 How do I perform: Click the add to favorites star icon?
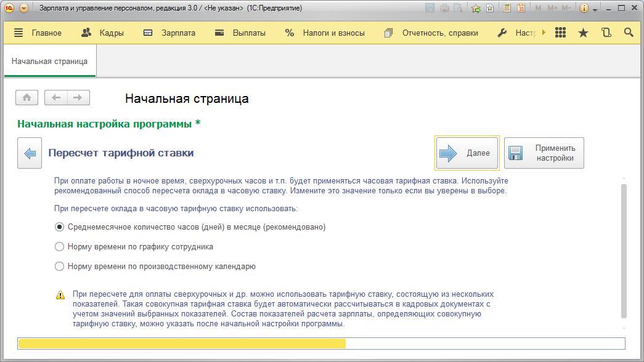(x=475, y=9)
